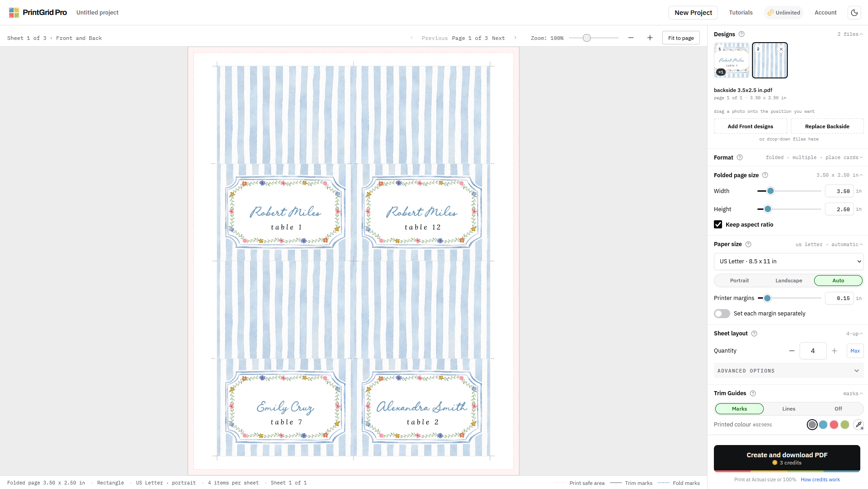Viewport: 868px width, 489px height.
Task: Select green printed colour swatch
Action: coord(845,425)
